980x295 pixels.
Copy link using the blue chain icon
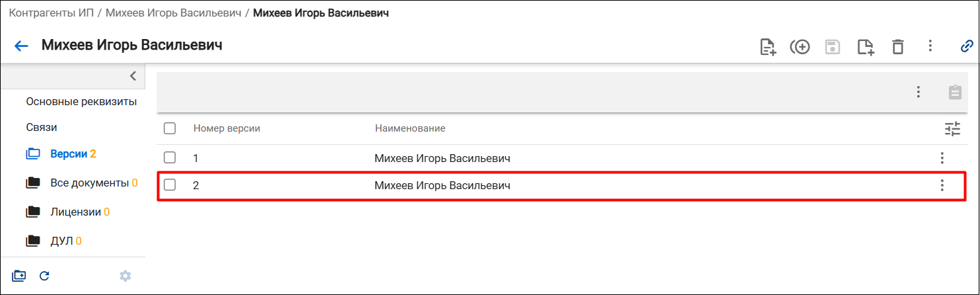(967, 46)
